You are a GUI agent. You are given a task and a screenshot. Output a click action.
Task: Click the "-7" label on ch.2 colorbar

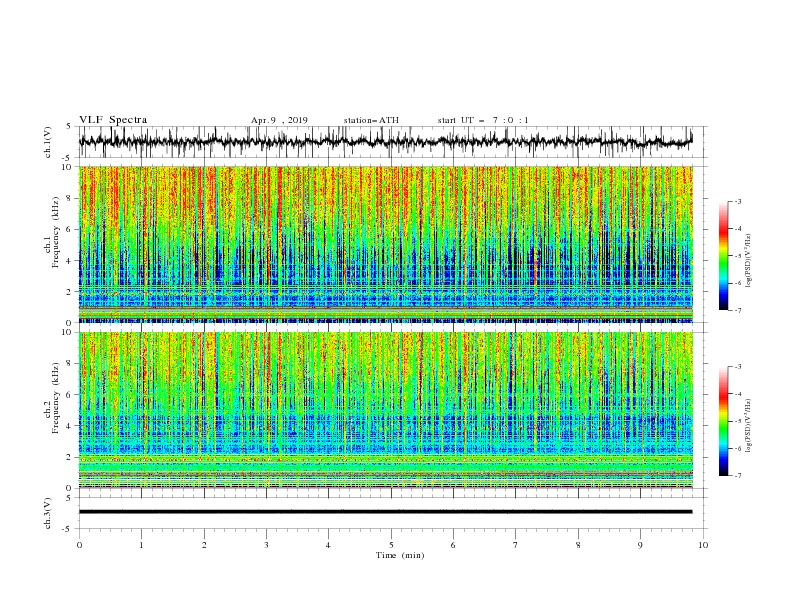coord(738,476)
